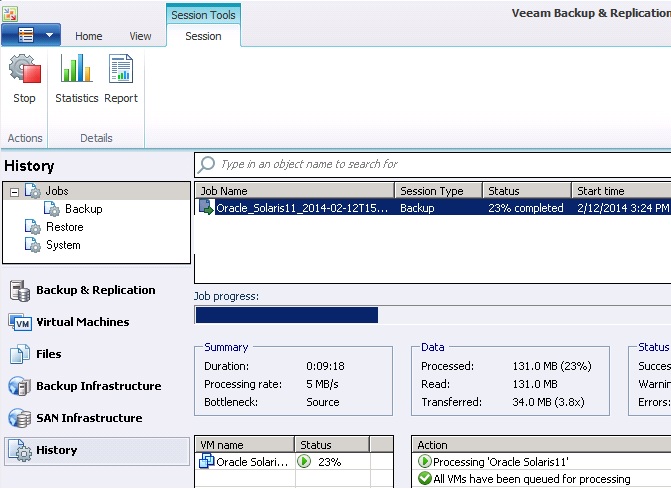Click the VM name column header
The height and width of the screenshot is (489, 671).
(x=244, y=445)
